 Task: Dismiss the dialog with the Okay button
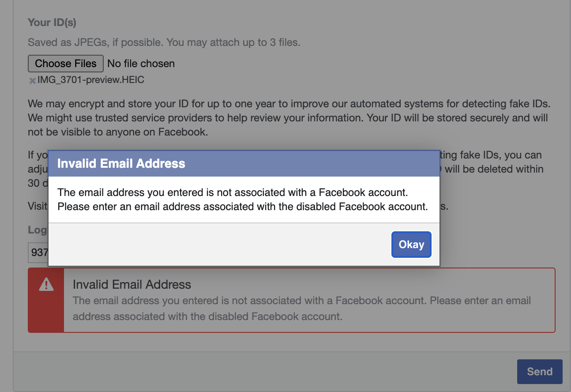tap(411, 245)
